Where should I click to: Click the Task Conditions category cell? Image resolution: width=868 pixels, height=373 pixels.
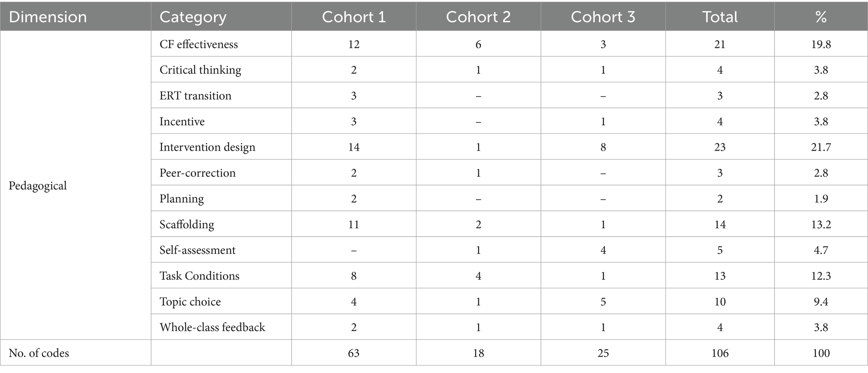pyautogui.click(x=199, y=276)
